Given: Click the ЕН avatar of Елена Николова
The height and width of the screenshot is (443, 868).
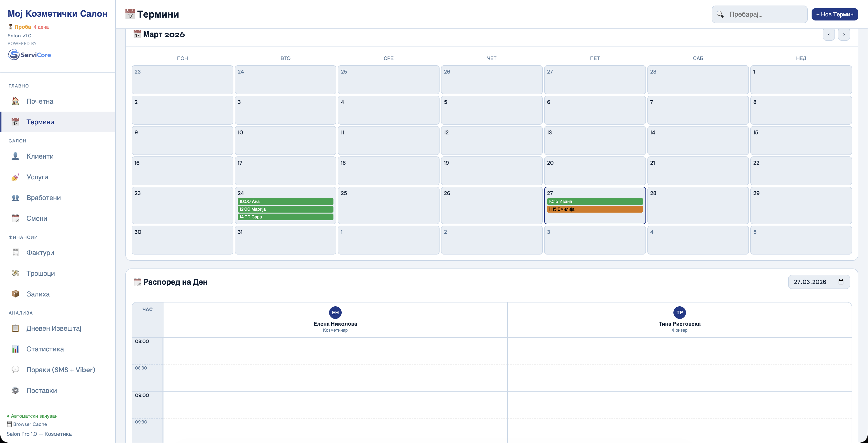Looking at the screenshot, I should point(335,312).
